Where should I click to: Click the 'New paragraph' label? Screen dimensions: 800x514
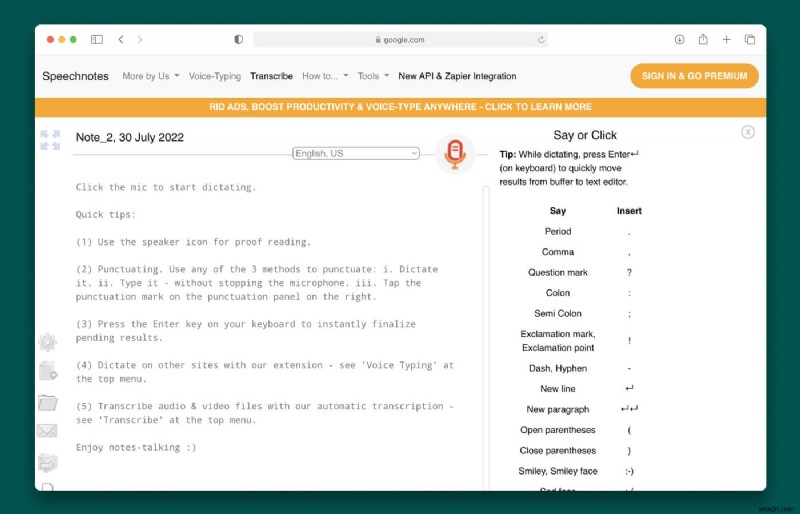pos(558,409)
